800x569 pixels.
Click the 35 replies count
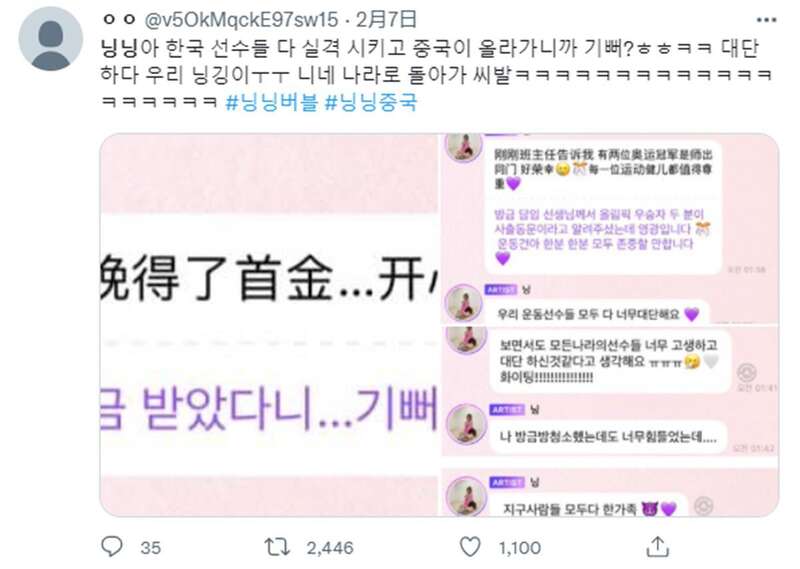(151, 548)
